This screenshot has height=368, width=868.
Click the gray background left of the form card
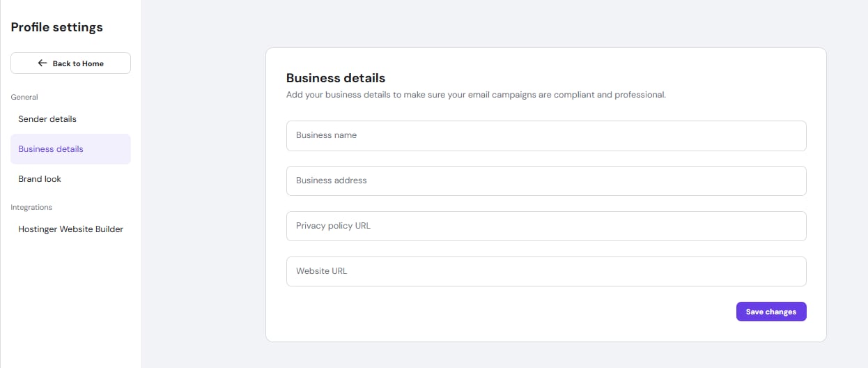point(202,195)
